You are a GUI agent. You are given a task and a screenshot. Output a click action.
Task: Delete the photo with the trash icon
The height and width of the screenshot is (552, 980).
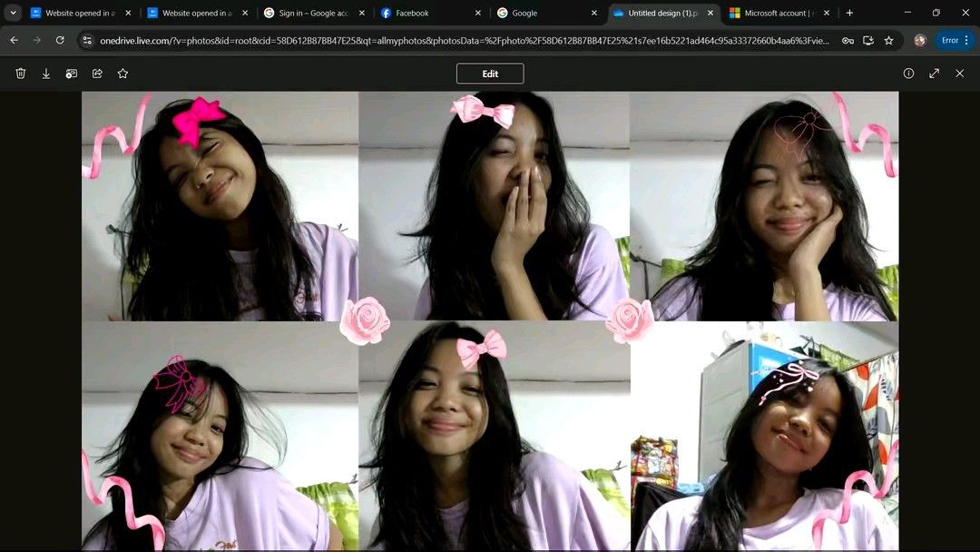click(21, 74)
